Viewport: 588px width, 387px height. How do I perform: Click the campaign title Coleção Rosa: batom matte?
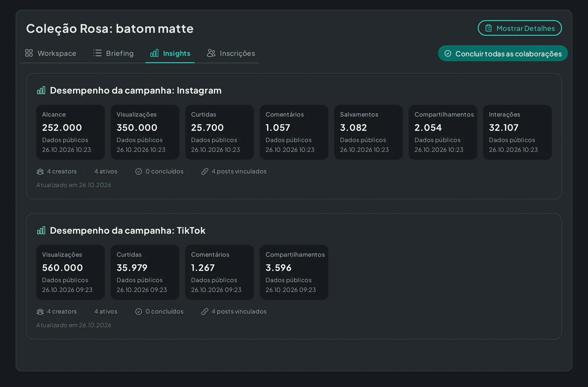click(110, 29)
